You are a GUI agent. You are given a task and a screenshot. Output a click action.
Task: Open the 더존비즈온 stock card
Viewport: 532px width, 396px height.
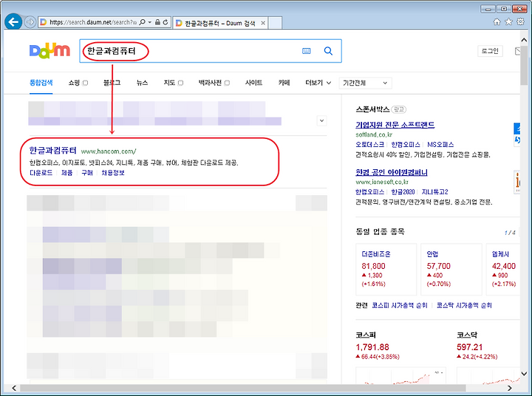386,270
